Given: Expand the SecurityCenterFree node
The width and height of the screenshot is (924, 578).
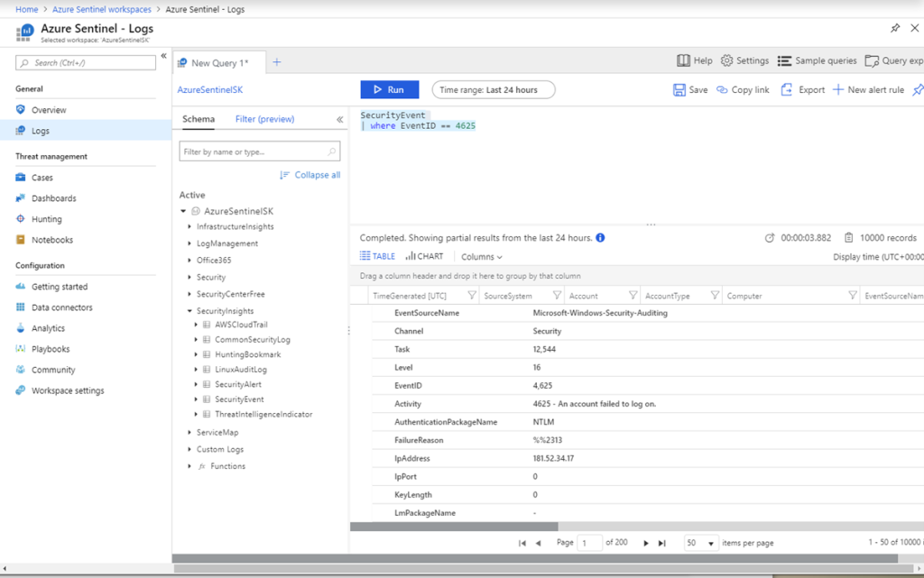Looking at the screenshot, I should 189,294.
